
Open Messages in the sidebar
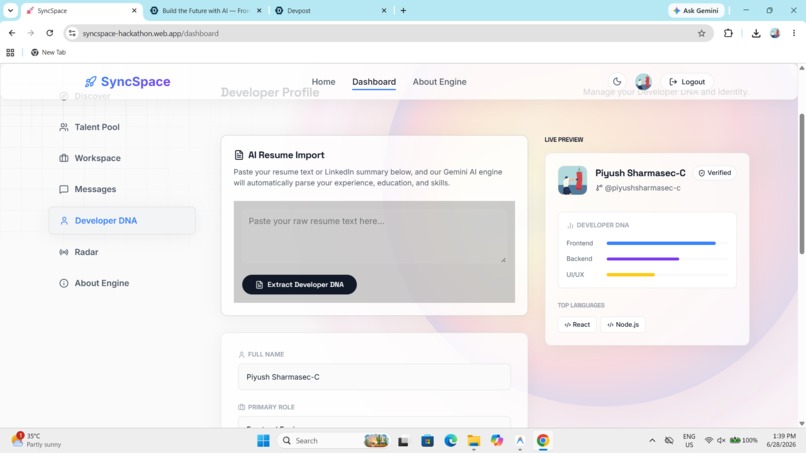pos(122,189)
